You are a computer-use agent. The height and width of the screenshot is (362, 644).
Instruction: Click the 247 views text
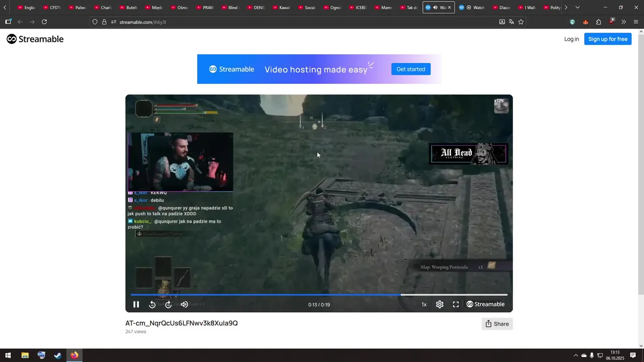[x=136, y=332]
